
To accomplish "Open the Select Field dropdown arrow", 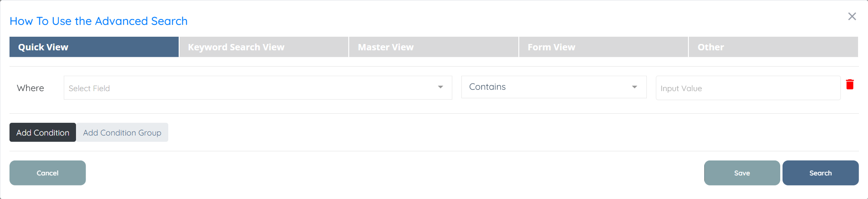I will pyautogui.click(x=440, y=87).
